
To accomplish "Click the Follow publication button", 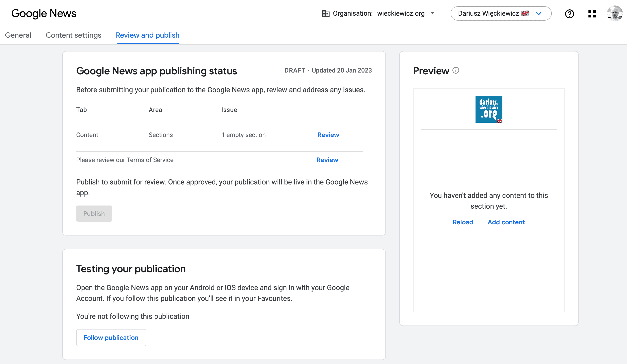I will [x=111, y=337].
